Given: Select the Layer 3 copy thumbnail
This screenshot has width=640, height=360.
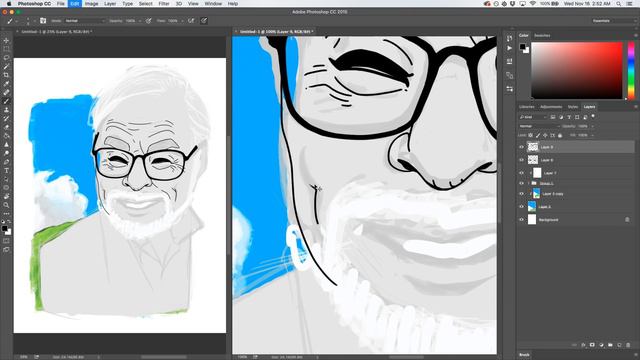Looking at the screenshot, I should pyautogui.click(x=536, y=194).
